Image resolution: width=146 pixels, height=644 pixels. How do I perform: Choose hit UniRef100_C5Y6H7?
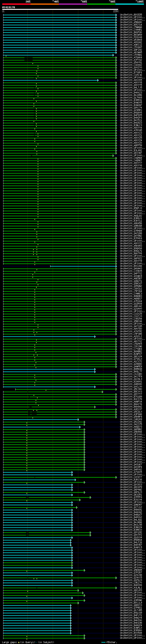coord(131,47)
